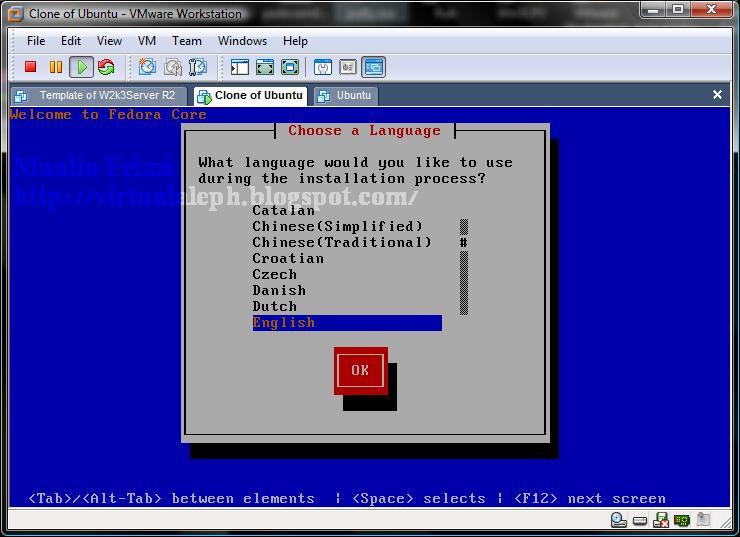Click the VMware title bar app icon
This screenshot has height=537, width=740.
click(x=16, y=14)
